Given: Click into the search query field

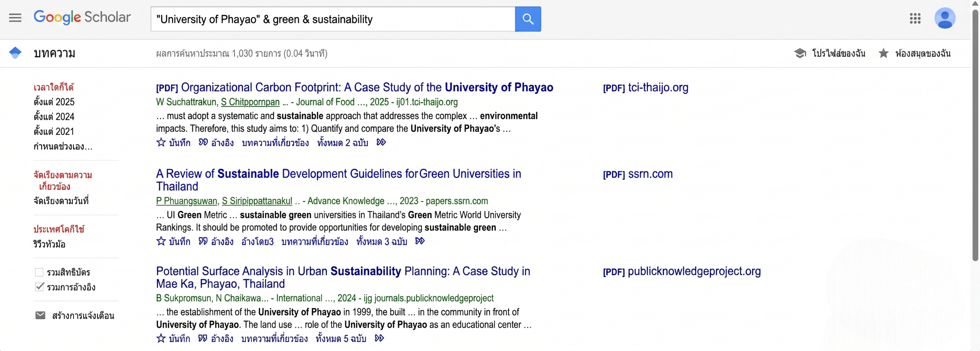Looking at the screenshot, I should click(333, 19).
